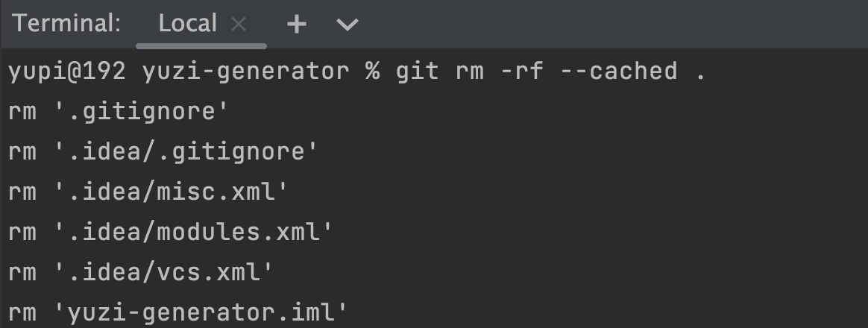Switch to the Local terminal tab
Viewport: 868px width, 328px height.
187,24
